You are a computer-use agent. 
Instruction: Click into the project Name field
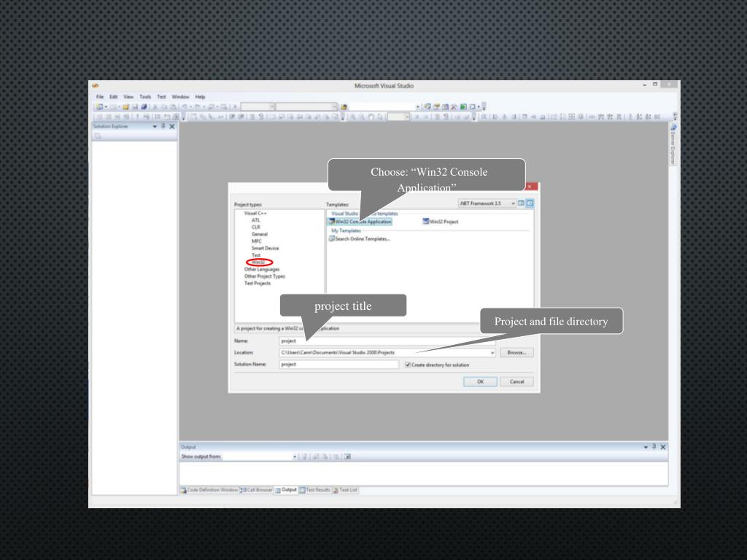[x=387, y=341]
